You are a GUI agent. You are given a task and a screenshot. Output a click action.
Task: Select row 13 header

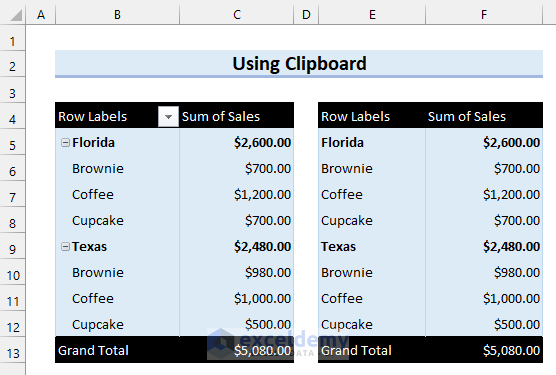[x=12, y=350]
